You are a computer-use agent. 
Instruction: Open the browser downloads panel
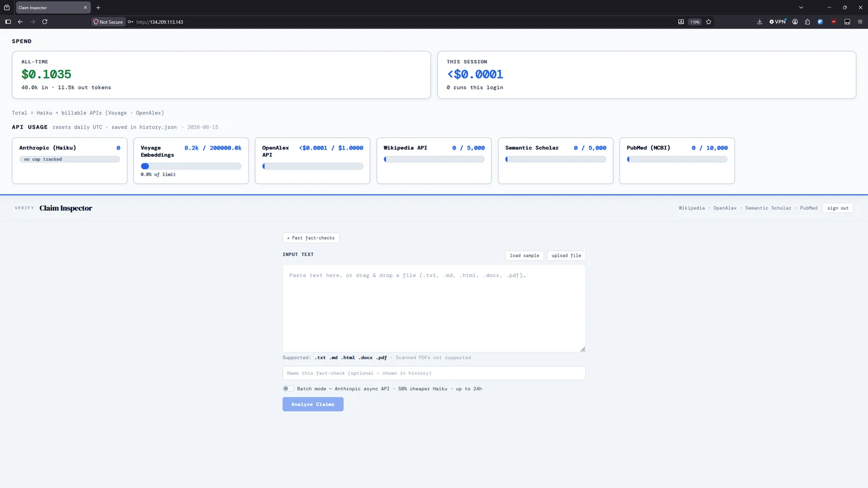(x=759, y=22)
